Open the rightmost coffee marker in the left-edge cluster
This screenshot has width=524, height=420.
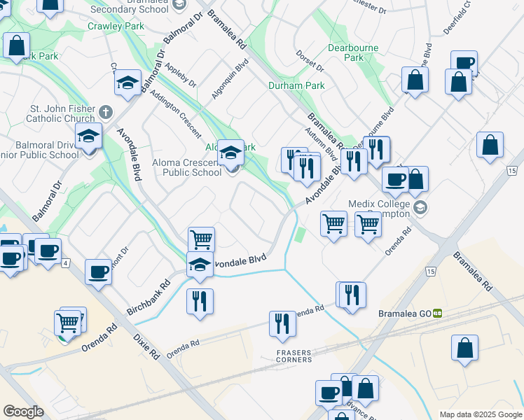[x=48, y=253]
